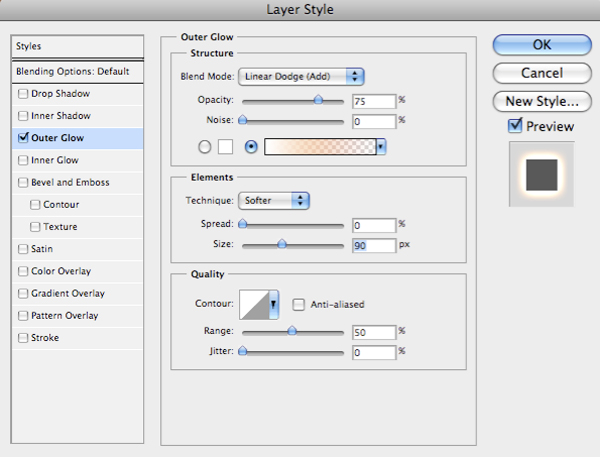Click the Size slider handle
Viewport: 600px width, 457px height.
[x=282, y=244]
